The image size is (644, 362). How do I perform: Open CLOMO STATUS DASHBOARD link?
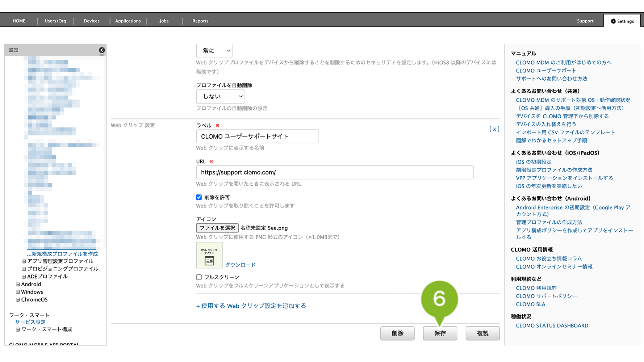552,326
